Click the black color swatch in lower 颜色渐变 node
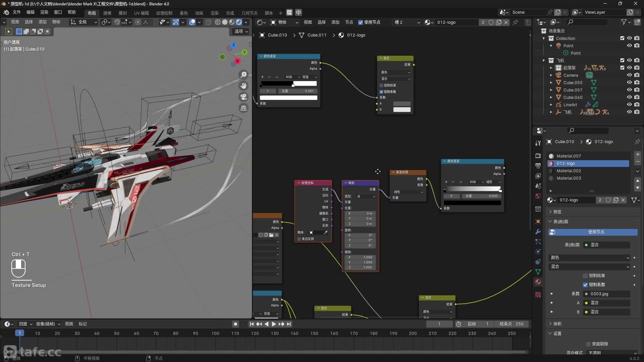The height and width of the screenshot is (362, 644). 472,203
